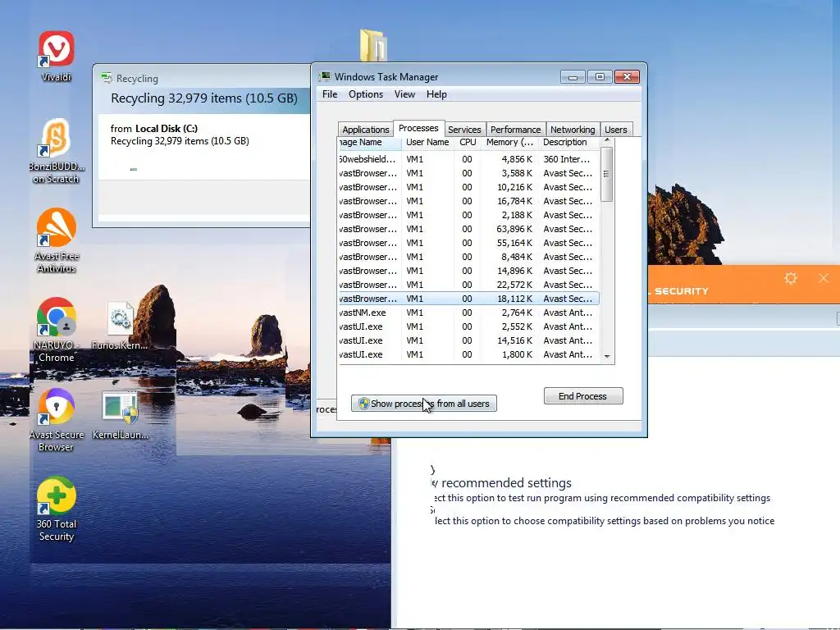840x630 pixels.
Task: Open the Help menu in Task Manager
Action: pos(436,94)
